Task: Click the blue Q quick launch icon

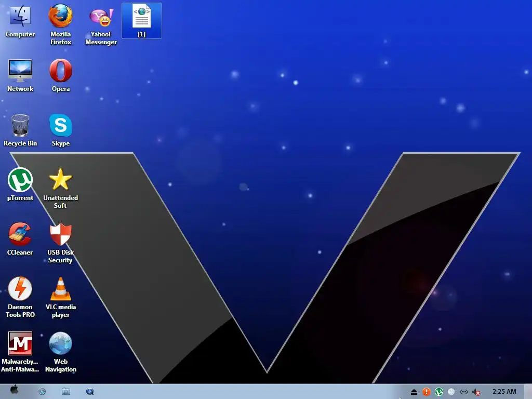Action: (90, 392)
